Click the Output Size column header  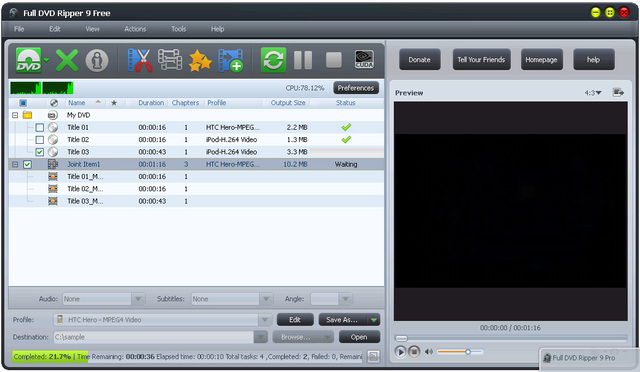pos(288,103)
